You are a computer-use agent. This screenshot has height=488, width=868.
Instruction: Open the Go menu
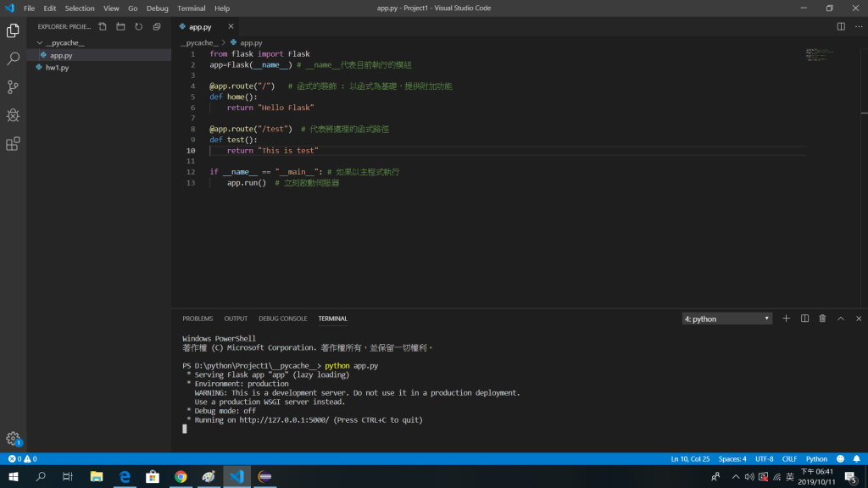133,8
